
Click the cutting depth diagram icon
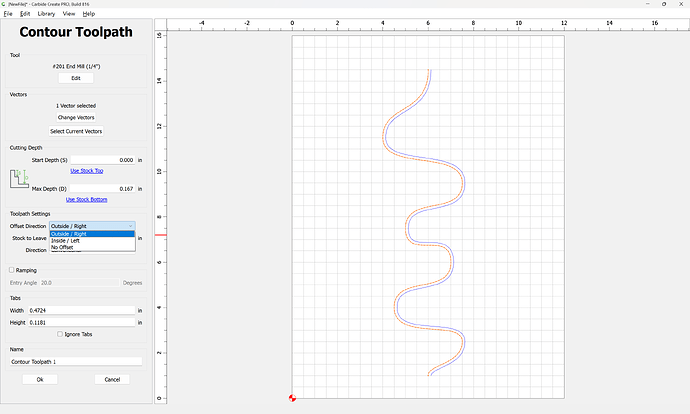click(x=19, y=179)
